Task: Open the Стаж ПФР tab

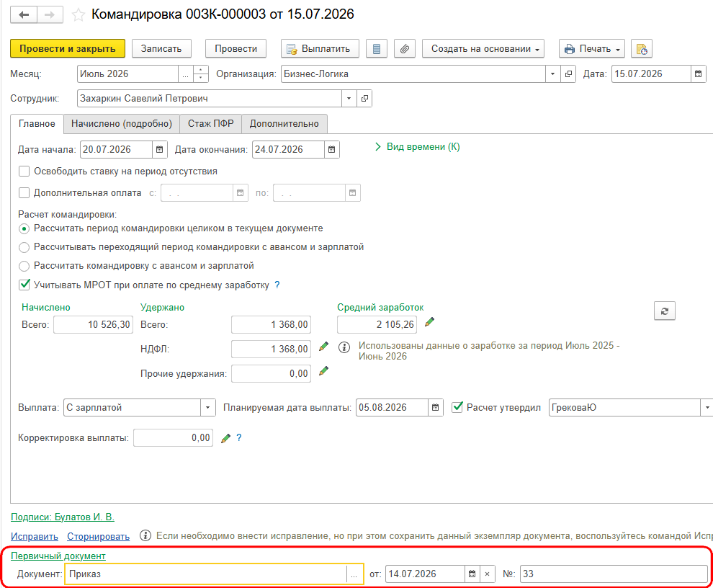Action: point(210,124)
